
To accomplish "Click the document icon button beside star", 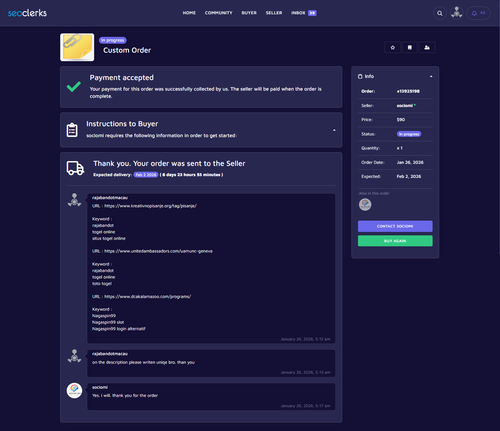I will [410, 47].
